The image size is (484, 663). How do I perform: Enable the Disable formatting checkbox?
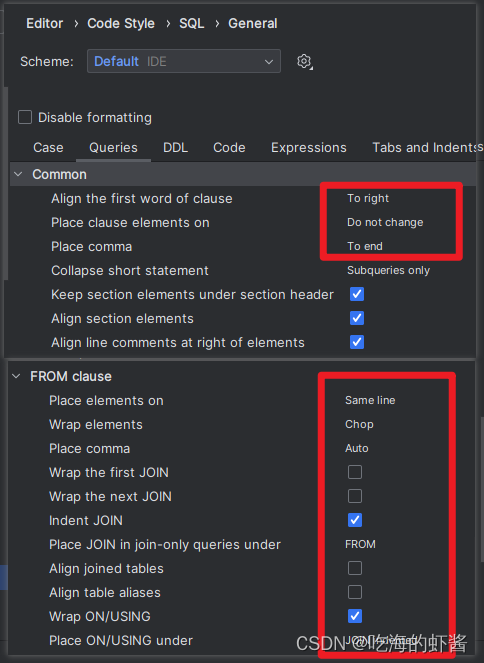(25, 117)
